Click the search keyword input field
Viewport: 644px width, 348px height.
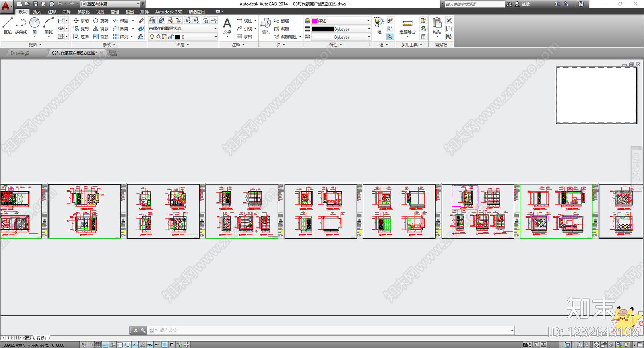click(474, 4)
